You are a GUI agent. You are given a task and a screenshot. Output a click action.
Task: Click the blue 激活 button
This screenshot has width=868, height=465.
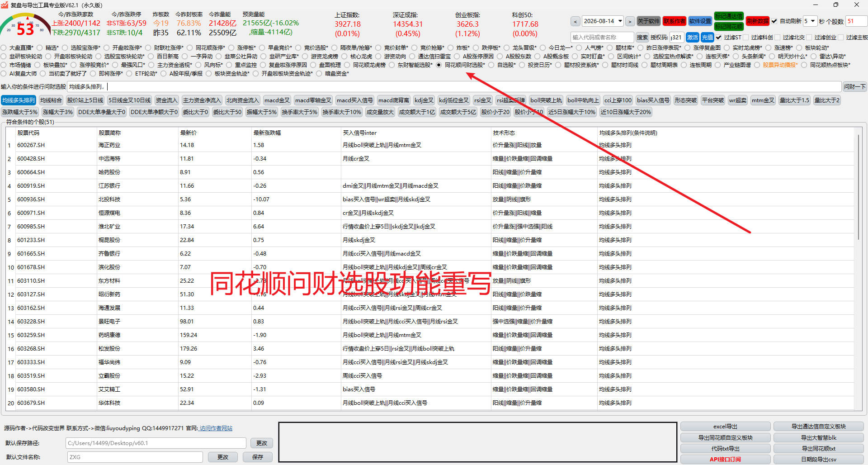(692, 38)
